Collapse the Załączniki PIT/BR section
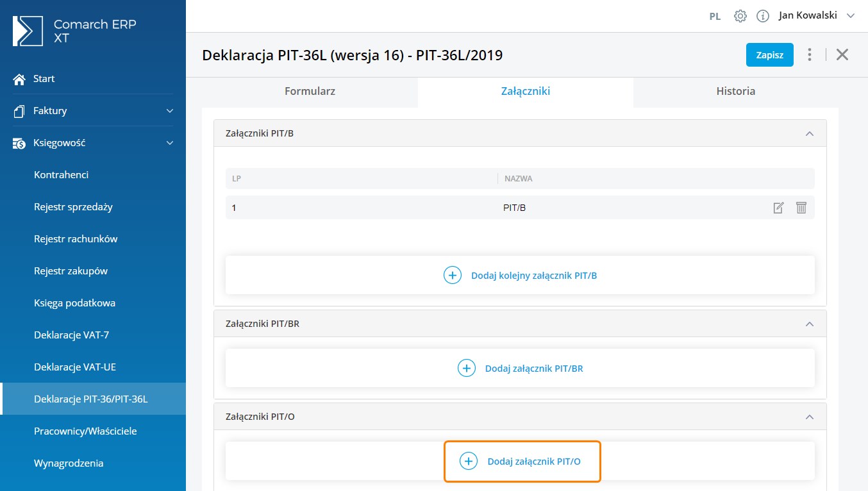The width and height of the screenshot is (868, 491). pyautogui.click(x=809, y=324)
